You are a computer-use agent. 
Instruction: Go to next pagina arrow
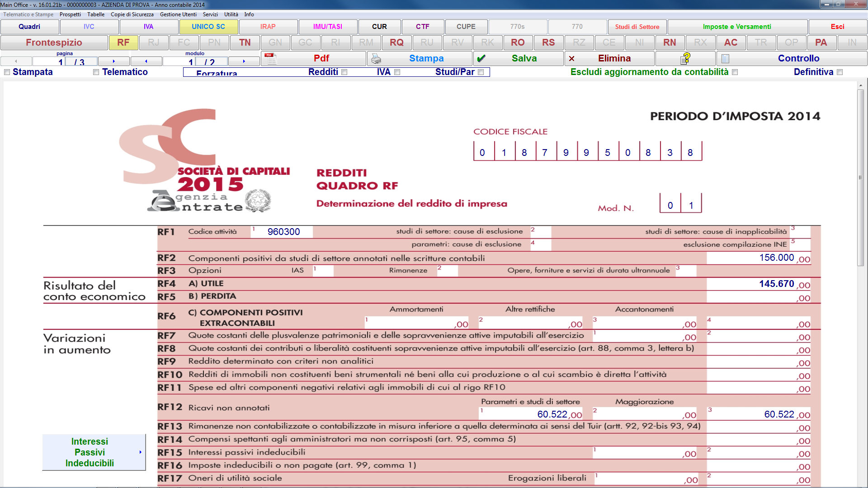113,61
